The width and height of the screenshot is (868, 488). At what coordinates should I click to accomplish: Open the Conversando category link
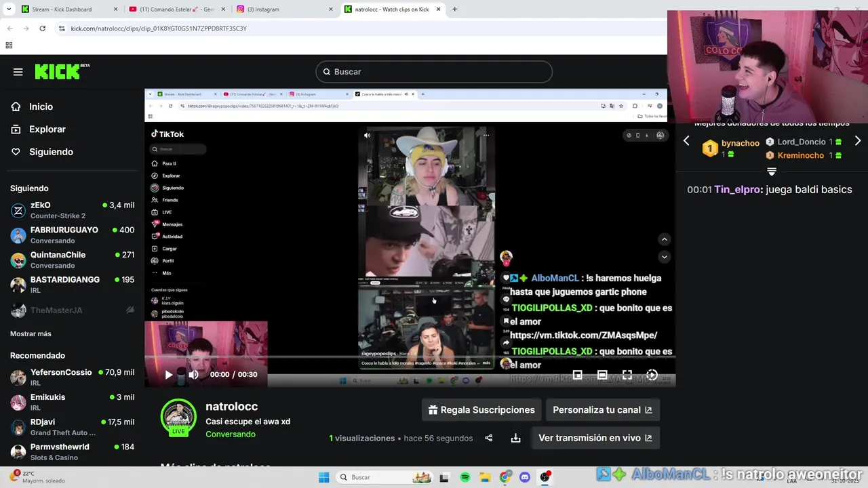(231, 434)
